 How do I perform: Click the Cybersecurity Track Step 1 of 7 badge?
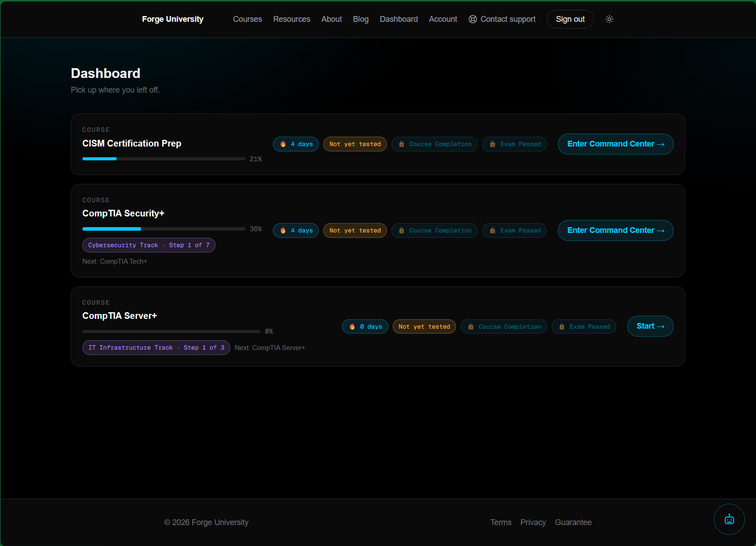click(x=149, y=245)
